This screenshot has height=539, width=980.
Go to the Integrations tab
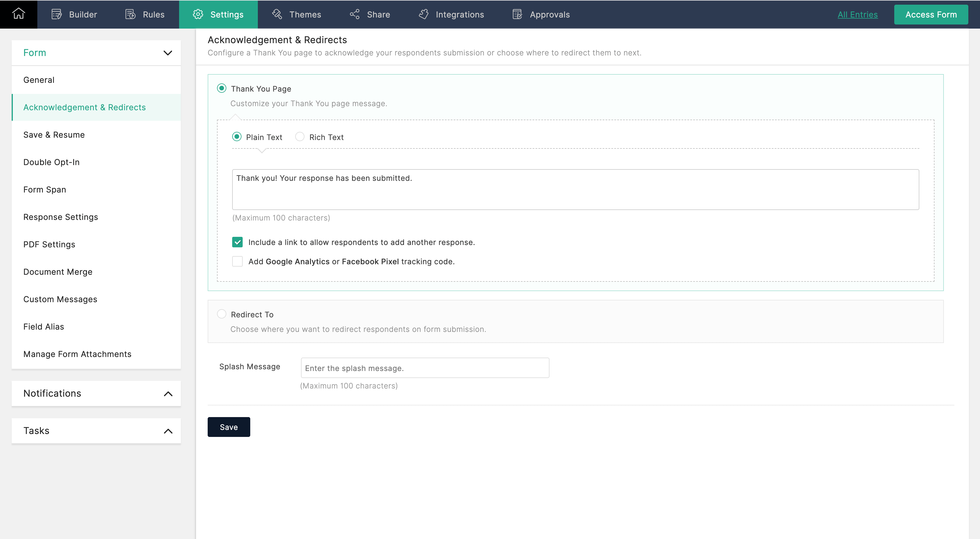[x=451, y=15]
